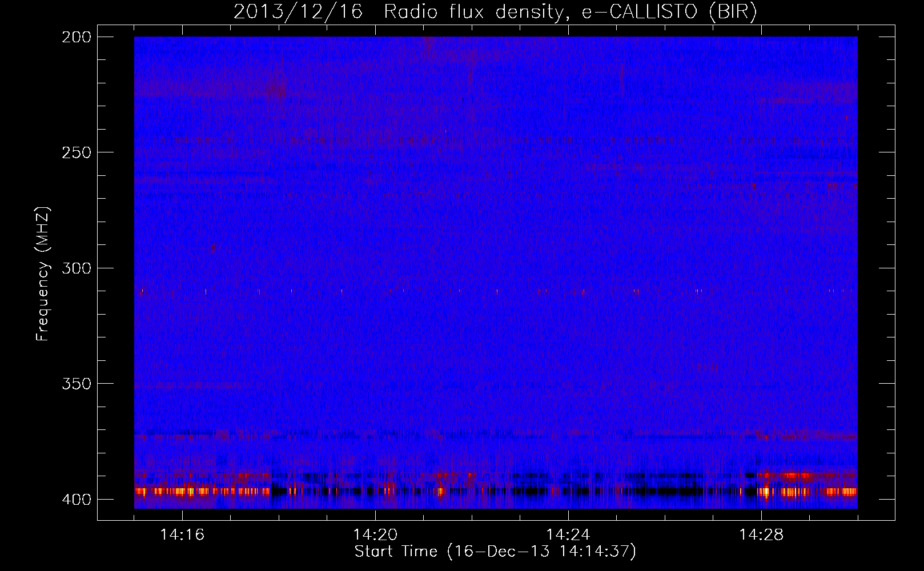Click the "Start Time (16-Dec-13 14:14:37)" label
This screenshot has width=924, height=571.
pyautogui.click(x=495, y=551)
